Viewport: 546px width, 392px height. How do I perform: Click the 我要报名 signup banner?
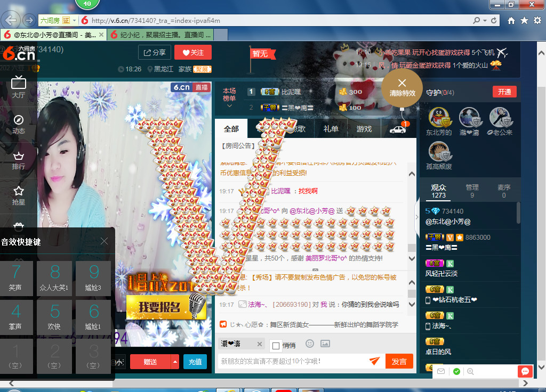[166, 306]
